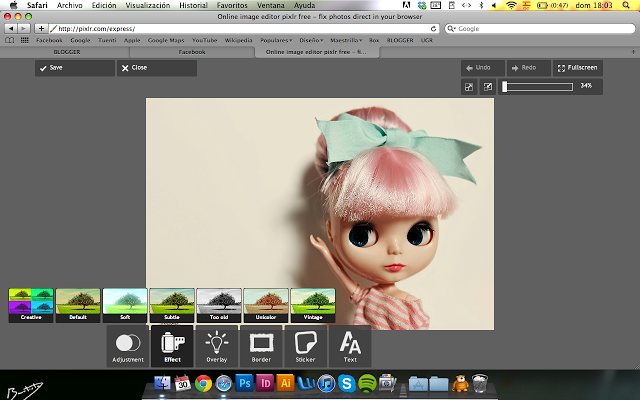The image size is (640, 400).
Task: Toggle Fullscreen mode in the editor
Action: [577, 68]
